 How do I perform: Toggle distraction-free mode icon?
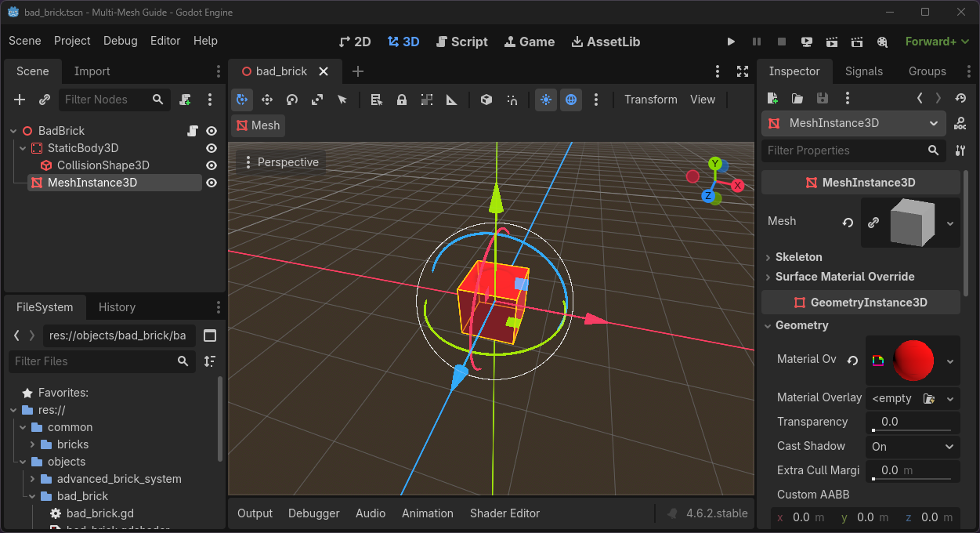(743, 71)
